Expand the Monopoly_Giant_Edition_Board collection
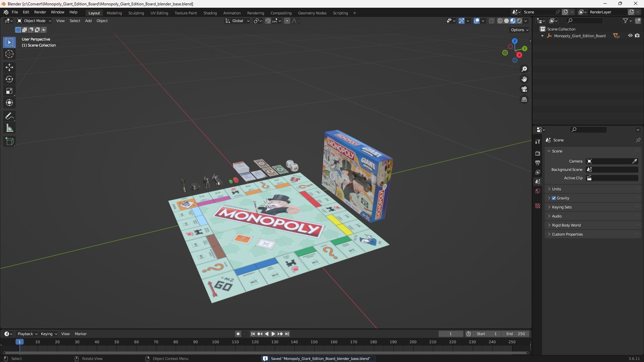 click(542, 36)
